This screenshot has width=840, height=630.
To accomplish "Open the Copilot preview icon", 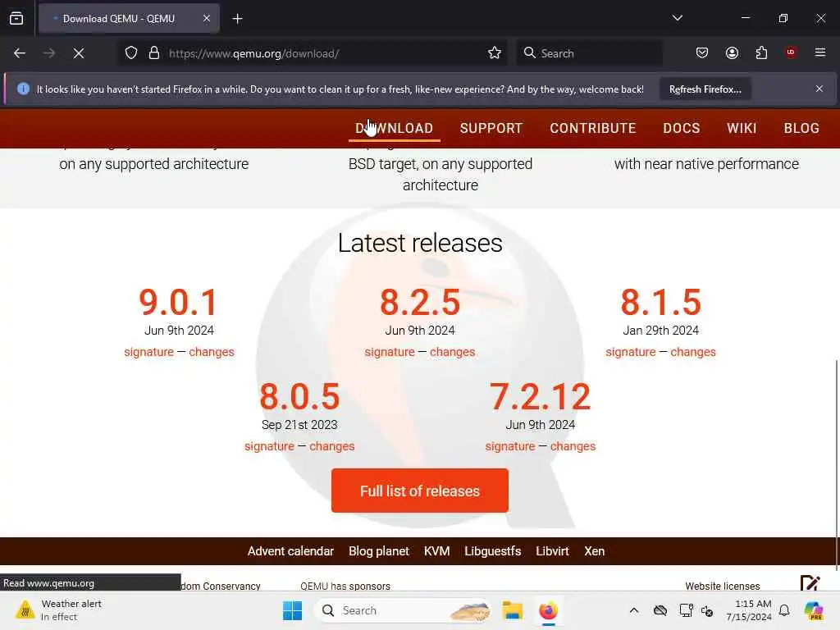I will [814, 610].
